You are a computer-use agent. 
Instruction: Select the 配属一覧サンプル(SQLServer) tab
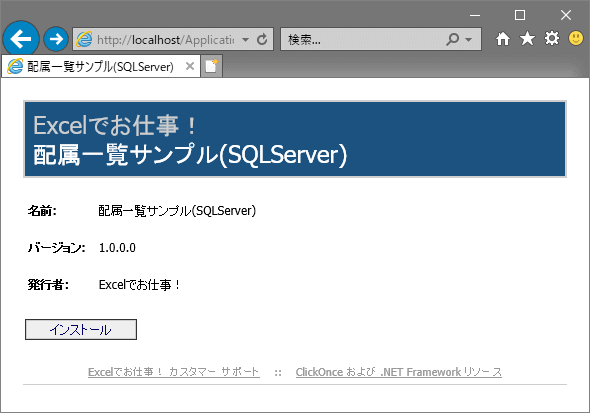tap(100, 67)
